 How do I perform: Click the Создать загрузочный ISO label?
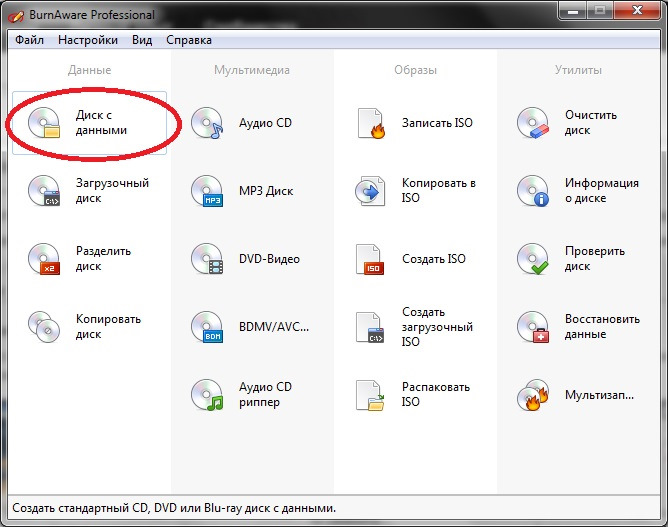click(438, 327)
